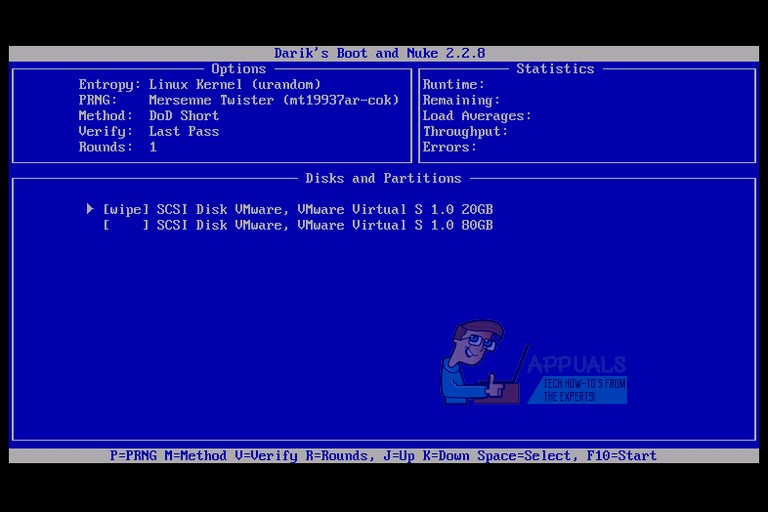This screenshot has width=768, height=512.
Task: Click the F10=Start hint in bottom bar
Action: [622, 456]
